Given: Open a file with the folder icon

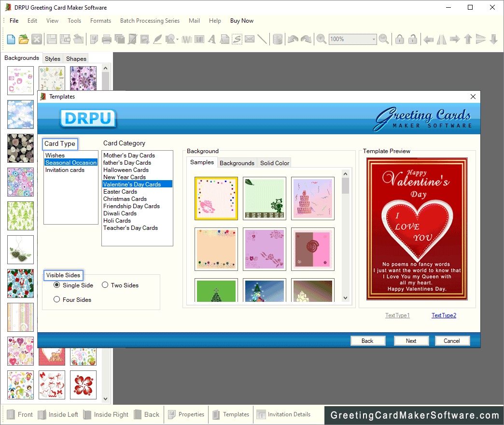Looking at the screenshot, I should (x=24, y=40).
